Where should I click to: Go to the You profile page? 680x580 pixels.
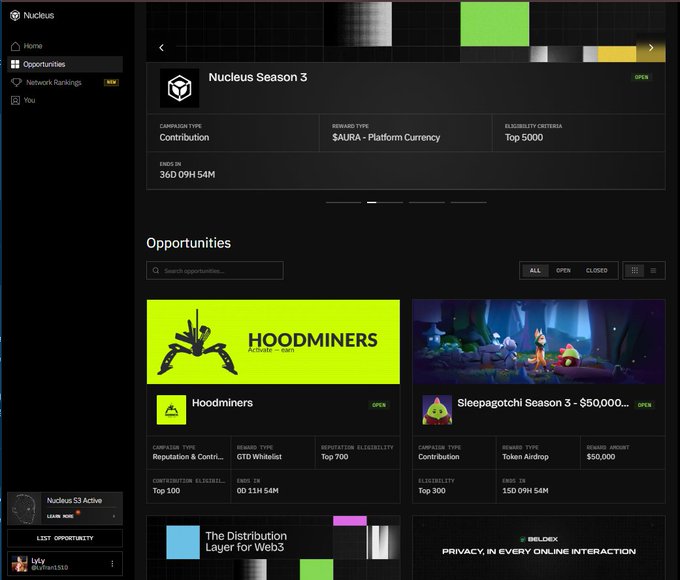click(x=65, y=100)
